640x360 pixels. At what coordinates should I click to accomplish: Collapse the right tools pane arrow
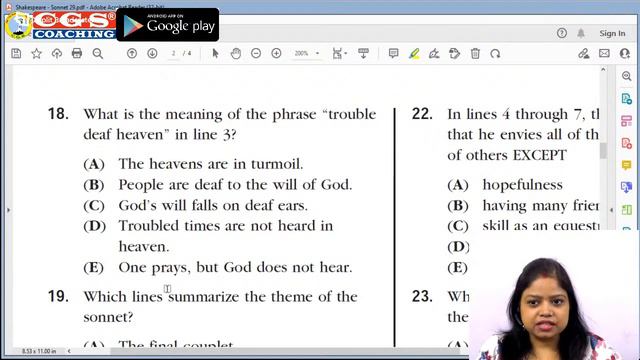pyautogui.click(x=611, y=210)
